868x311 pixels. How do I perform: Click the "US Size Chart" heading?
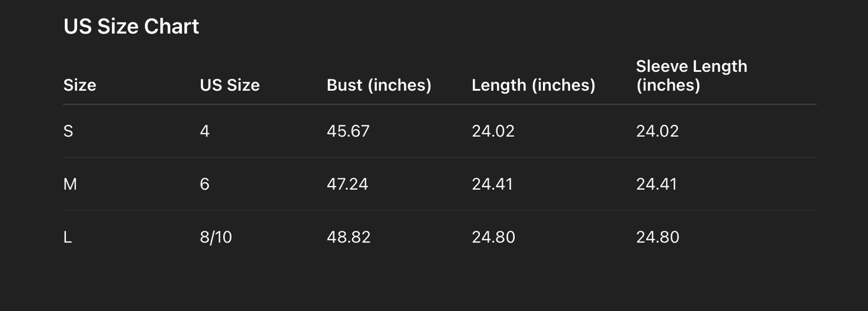click(131, 27)
